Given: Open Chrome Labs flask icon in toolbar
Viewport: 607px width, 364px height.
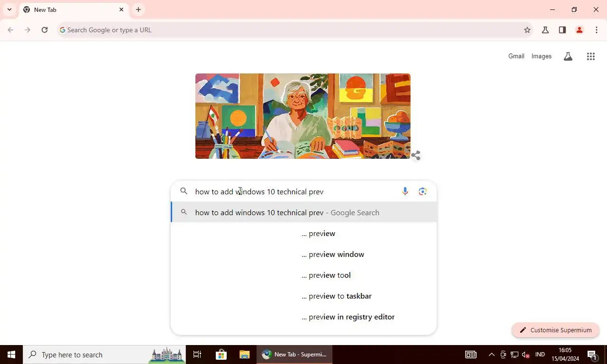Looking at the screenshot, I should (x=545, y=30).
